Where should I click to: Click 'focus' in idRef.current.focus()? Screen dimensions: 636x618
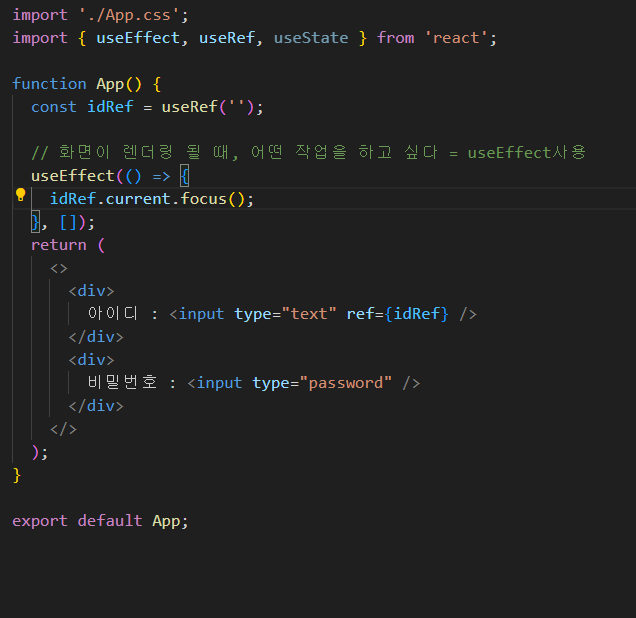204,199
